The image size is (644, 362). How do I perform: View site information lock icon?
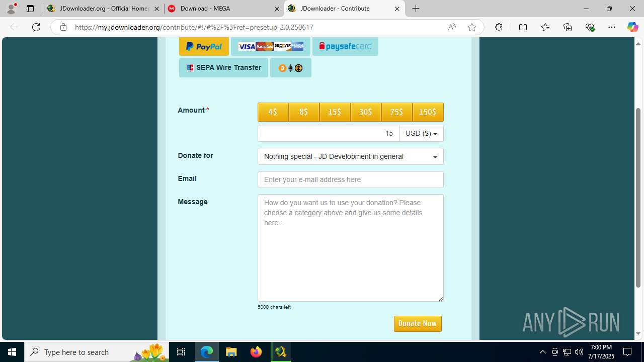click(x=63, y=27)
